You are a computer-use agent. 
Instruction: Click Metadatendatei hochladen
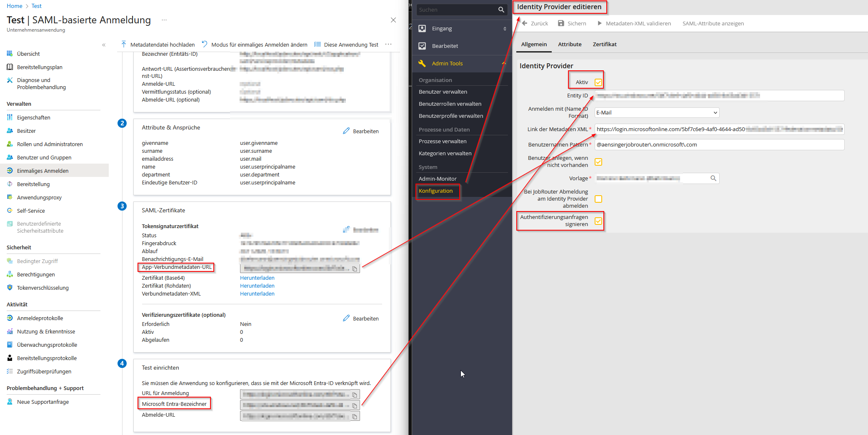point(158,45)
